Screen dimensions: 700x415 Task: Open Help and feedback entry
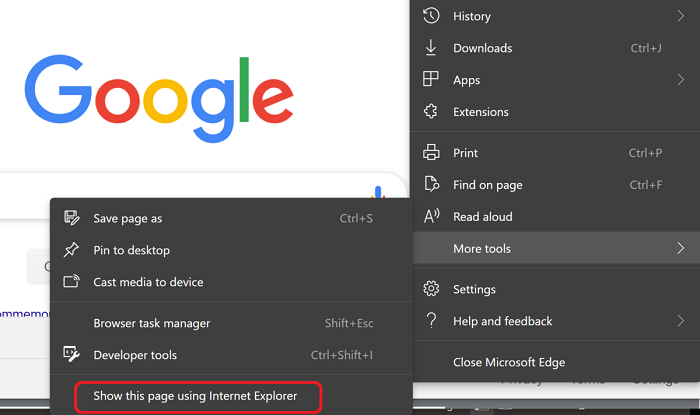(x=555, y=321)
